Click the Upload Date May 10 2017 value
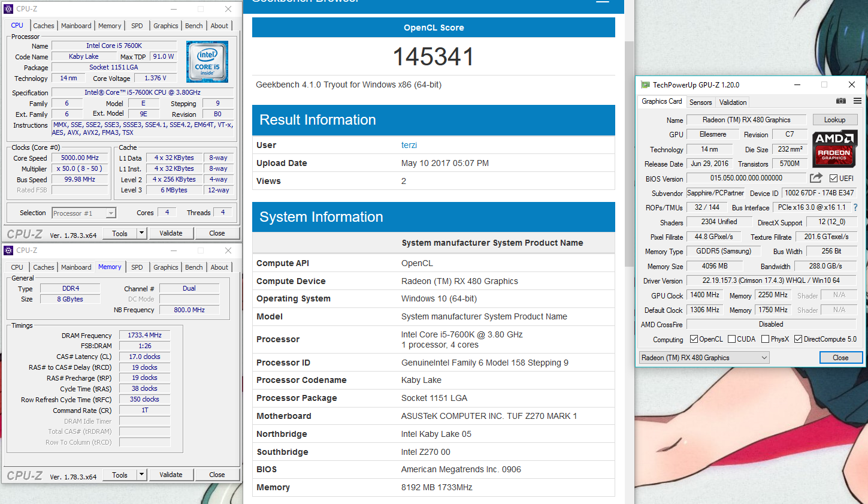Image resolution: width=868 pixels, height=504 pixels. pyautogui.click(x=445, y=163)
